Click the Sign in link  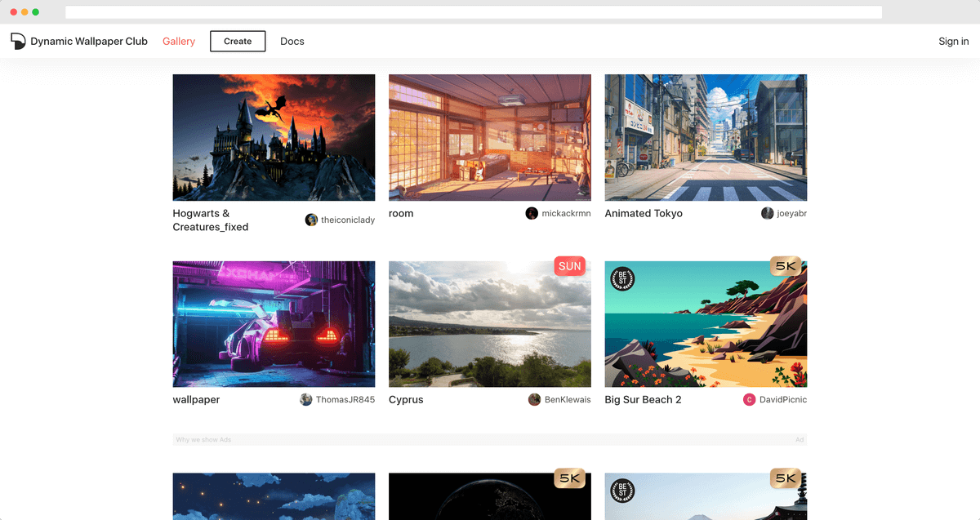click(954, 41)
